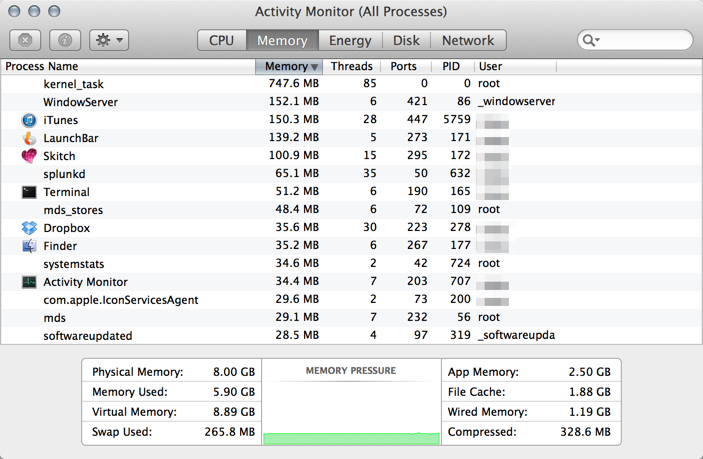Click the App Memory 2.50 GB value
The image size is (703, 459).
point(590,372)
